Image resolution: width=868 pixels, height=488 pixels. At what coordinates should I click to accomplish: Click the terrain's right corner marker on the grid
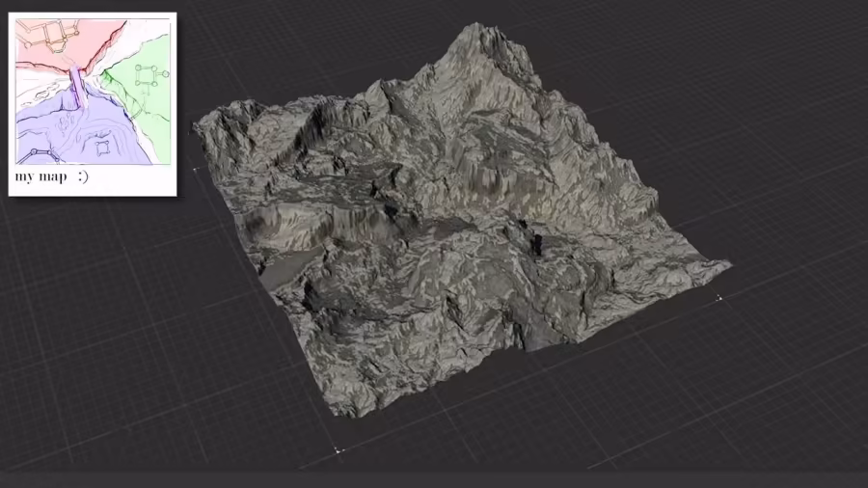pyautogui.click(x=719, y=298)
